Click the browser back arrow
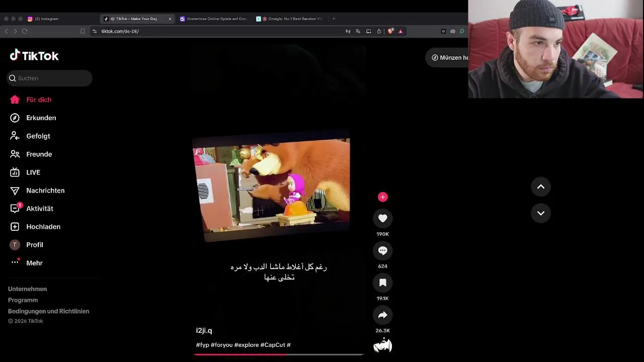This screenshot has height=362, width=644. pyautogui.click(x=6, y=31)
